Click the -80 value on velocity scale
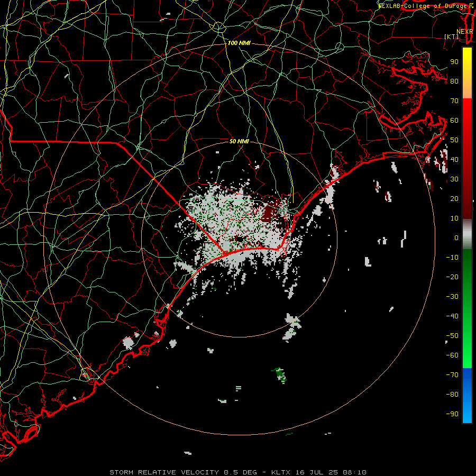 coord(452,395)
